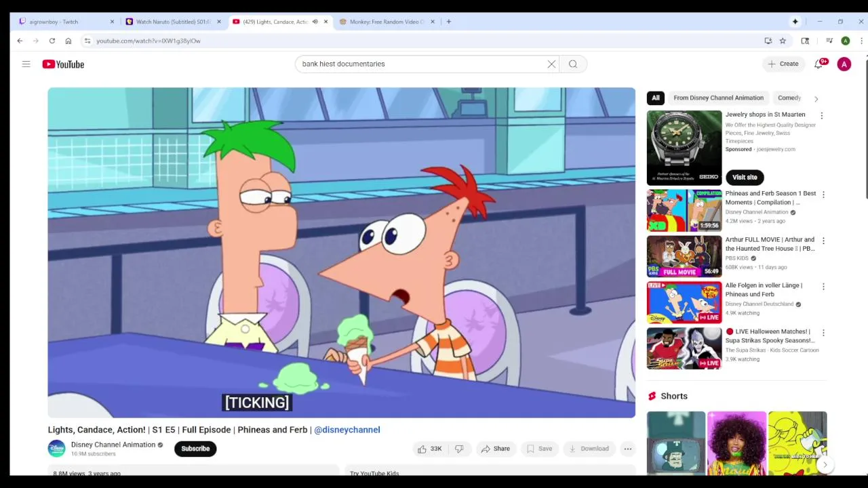Open options for Jewelry shops in St Maarten ad
This screenshot has width=868, height=488.
[x=821, y=116]
